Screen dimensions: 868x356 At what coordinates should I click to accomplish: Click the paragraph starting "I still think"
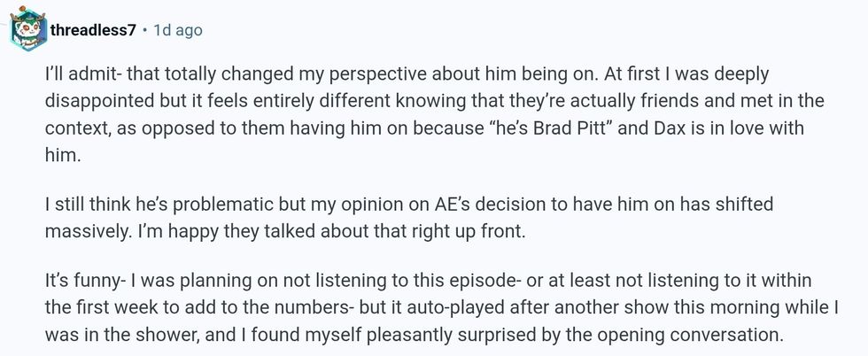coord(409,216)
